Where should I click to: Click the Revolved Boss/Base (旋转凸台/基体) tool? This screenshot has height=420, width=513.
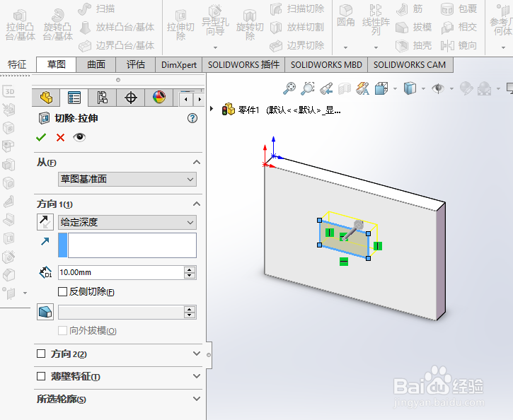pos(58,25)
